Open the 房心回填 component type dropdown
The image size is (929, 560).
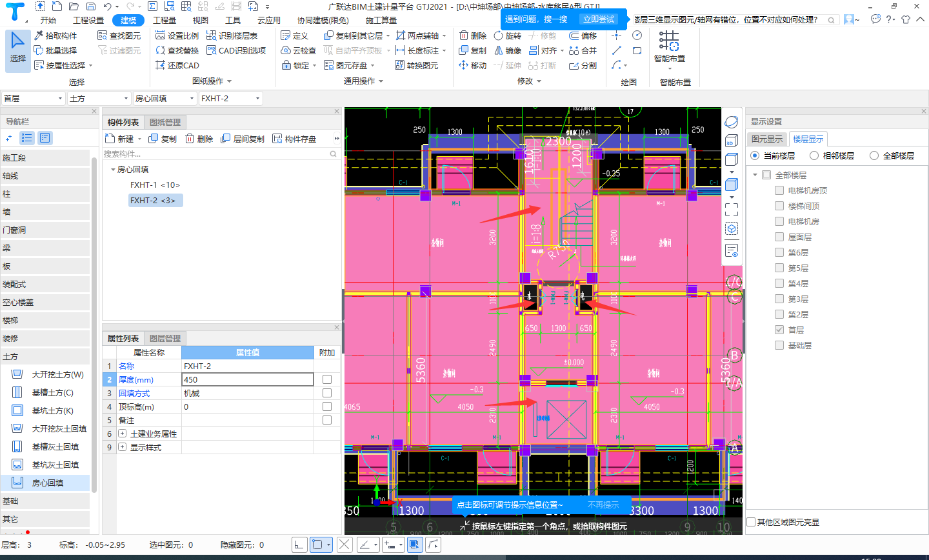pyautogui.click(x=165, y=98)
